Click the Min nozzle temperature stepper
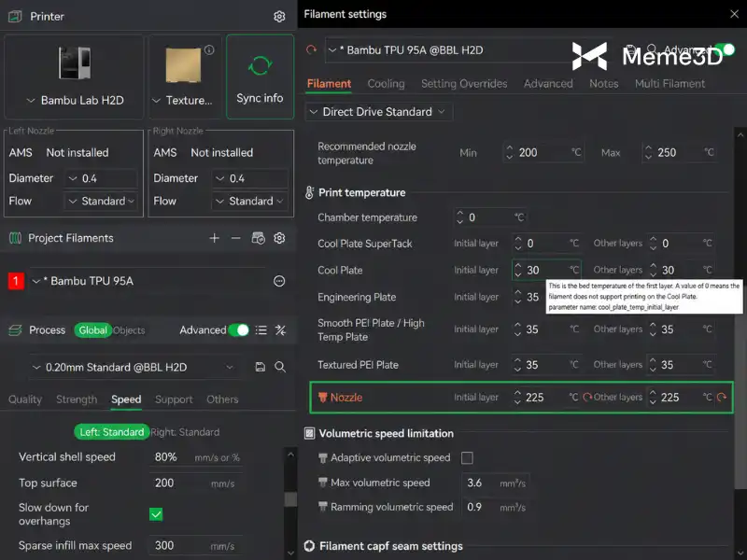Viewport: 747px width, 560px height. (509, 152)
